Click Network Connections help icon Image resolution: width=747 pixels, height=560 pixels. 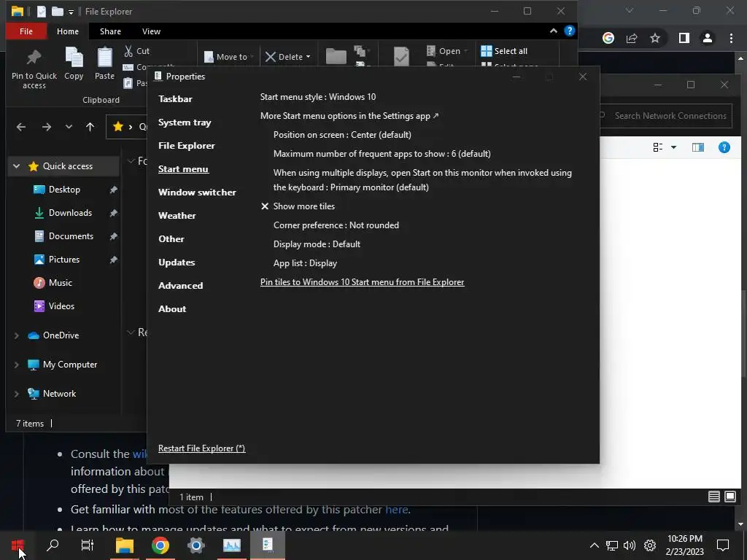pyautogui.click(x=724, y=147)
